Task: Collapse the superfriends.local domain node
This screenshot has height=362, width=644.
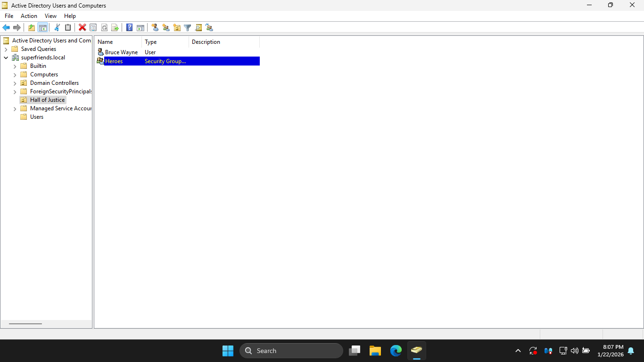Action: [x=6, y=58]
